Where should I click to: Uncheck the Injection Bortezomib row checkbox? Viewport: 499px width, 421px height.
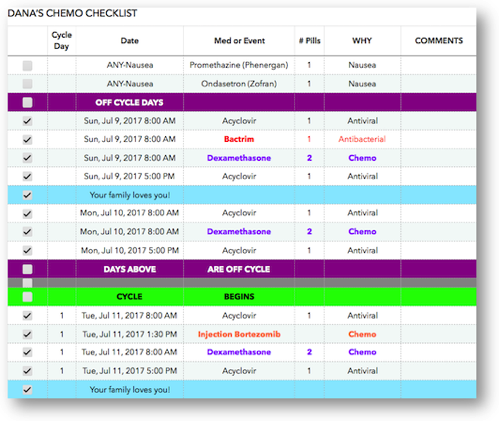coord(27,334)
